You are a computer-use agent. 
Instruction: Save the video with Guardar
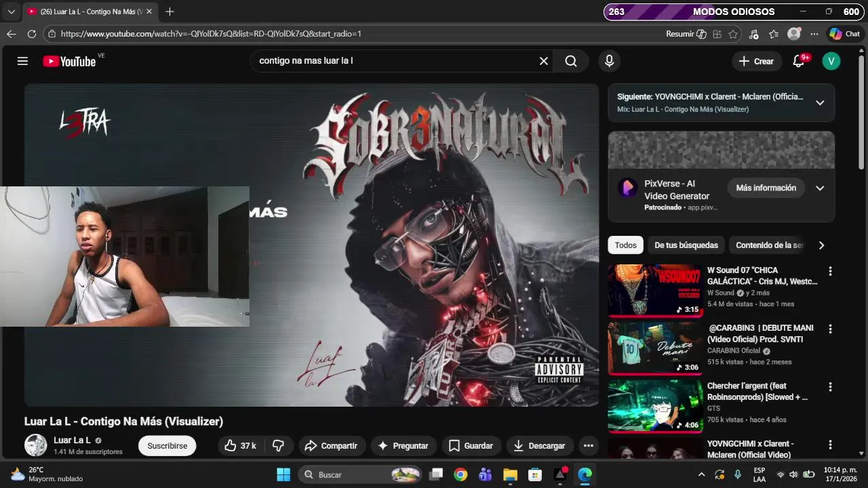click(x=471, y=445)
